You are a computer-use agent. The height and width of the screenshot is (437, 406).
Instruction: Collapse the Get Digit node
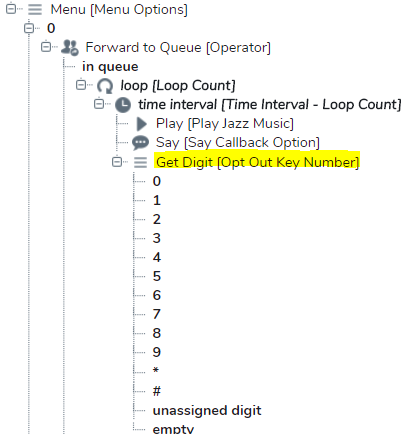click(117, 162)
